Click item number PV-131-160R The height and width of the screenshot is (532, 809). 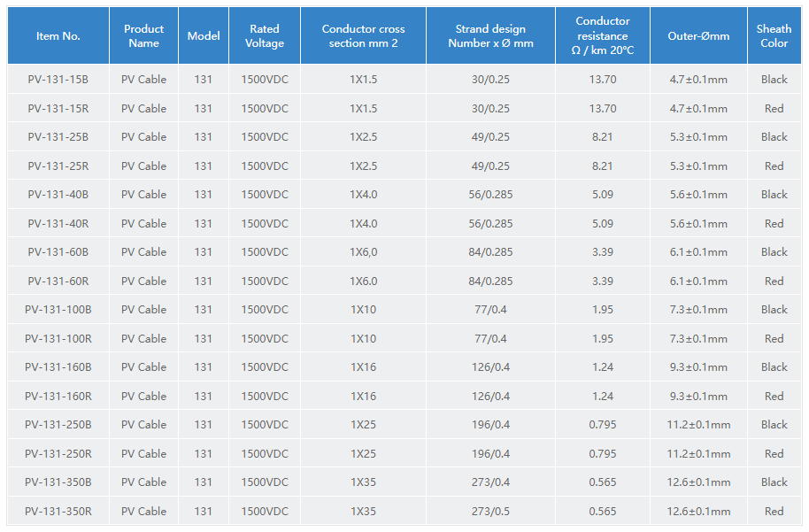pyautogui.click(x=58, y=397)
